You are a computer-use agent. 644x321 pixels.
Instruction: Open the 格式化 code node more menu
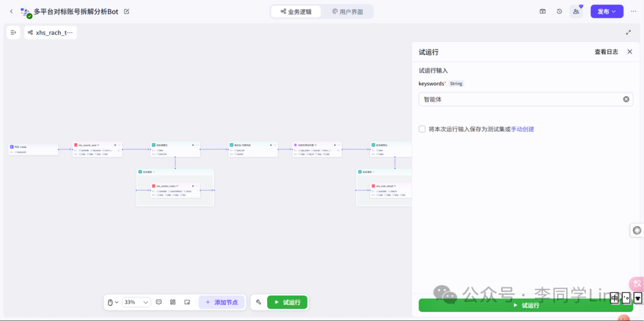(x=275, y=145)
